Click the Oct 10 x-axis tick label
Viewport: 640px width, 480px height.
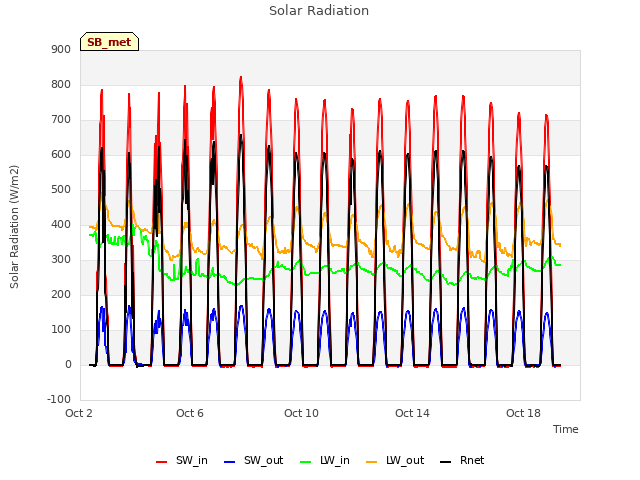tap(301, 413)
